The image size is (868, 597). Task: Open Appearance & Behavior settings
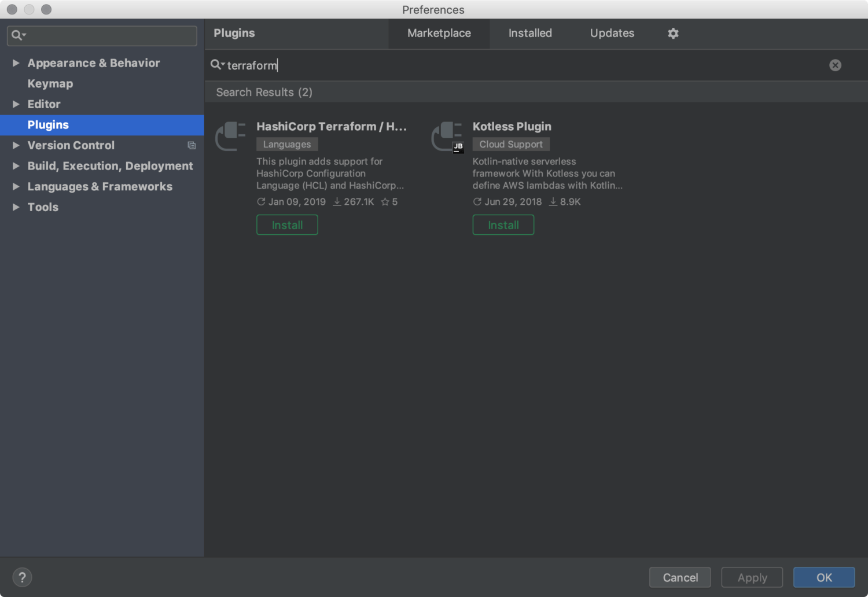click(94, 63)
